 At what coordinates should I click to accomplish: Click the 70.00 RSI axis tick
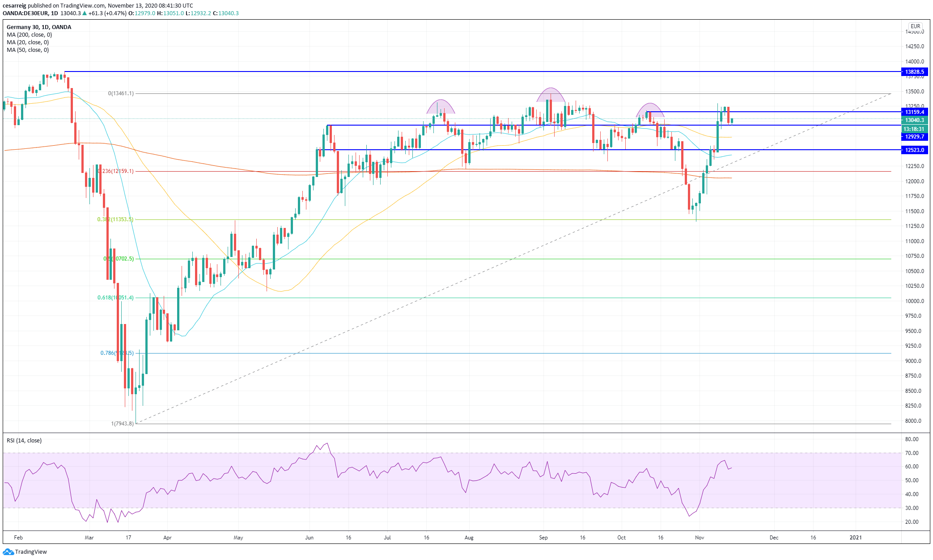[912, 453]
